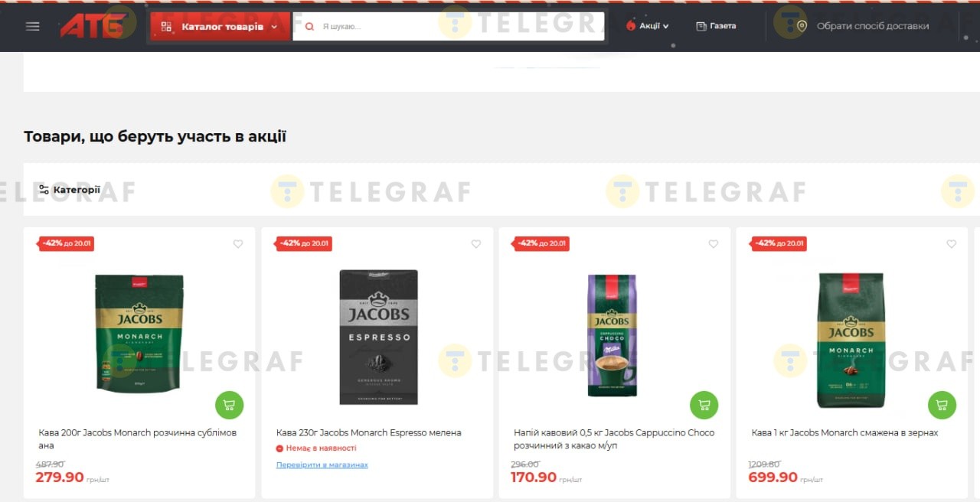Favorite the Jacobs Cappuccino Choco drink
The image size is (980, 502).
(714, 244)
